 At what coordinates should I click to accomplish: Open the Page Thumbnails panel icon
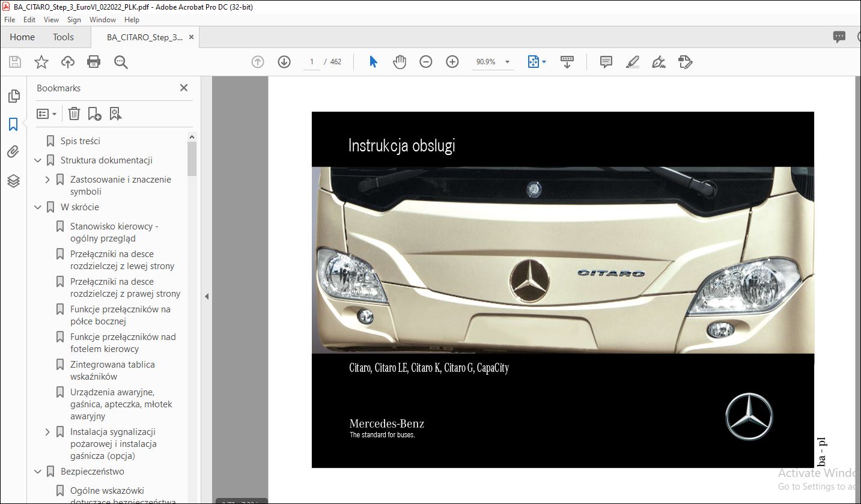coord(13,96)
